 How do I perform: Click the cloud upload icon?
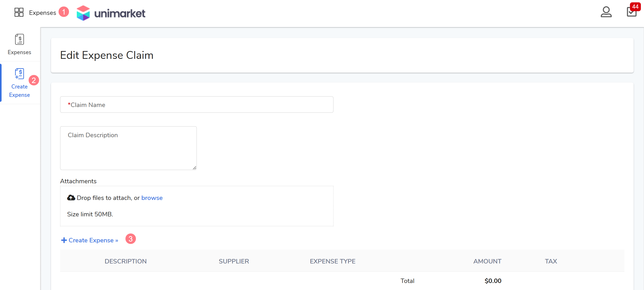point(71,198)
